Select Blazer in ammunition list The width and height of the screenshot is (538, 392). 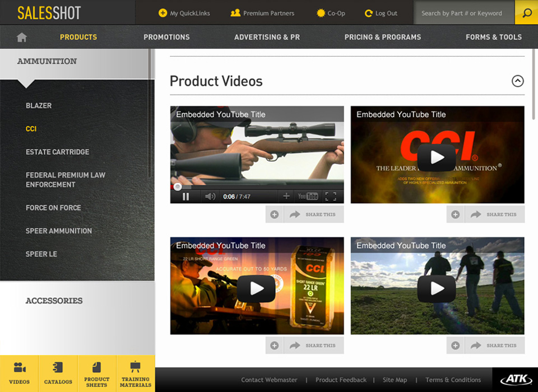point(39,106)
